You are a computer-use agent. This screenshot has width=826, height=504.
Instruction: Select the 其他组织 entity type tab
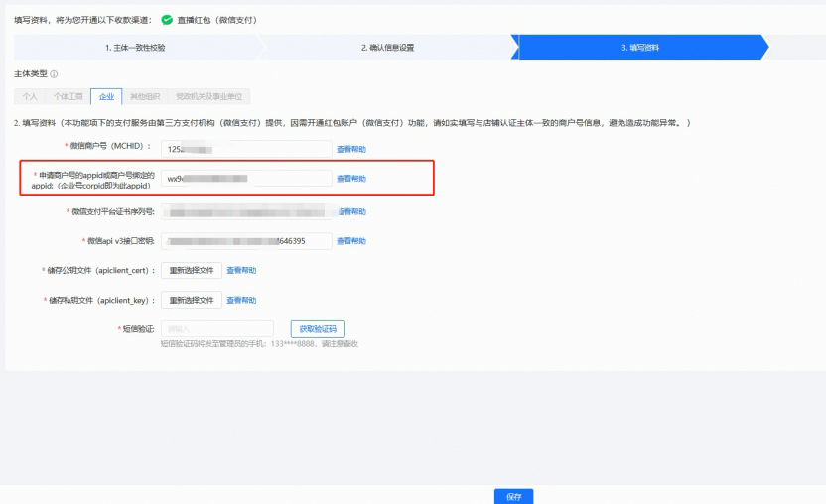point(145,96)
